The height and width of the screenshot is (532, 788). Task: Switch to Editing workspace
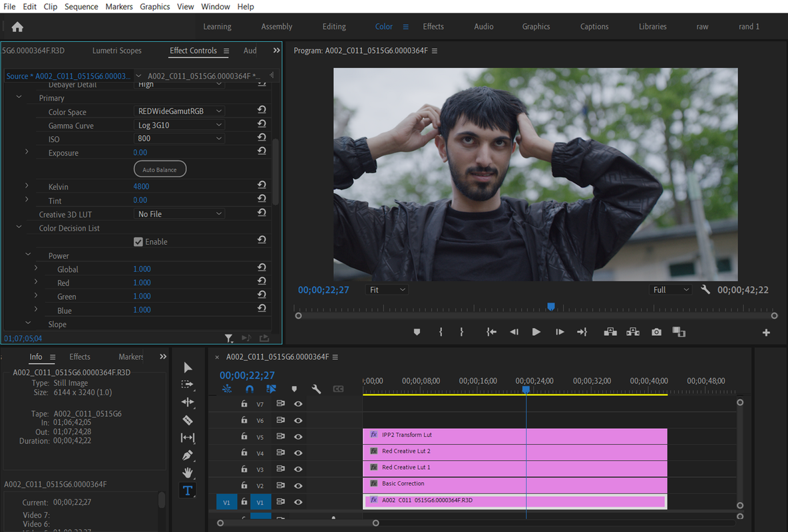coord(334,27)
